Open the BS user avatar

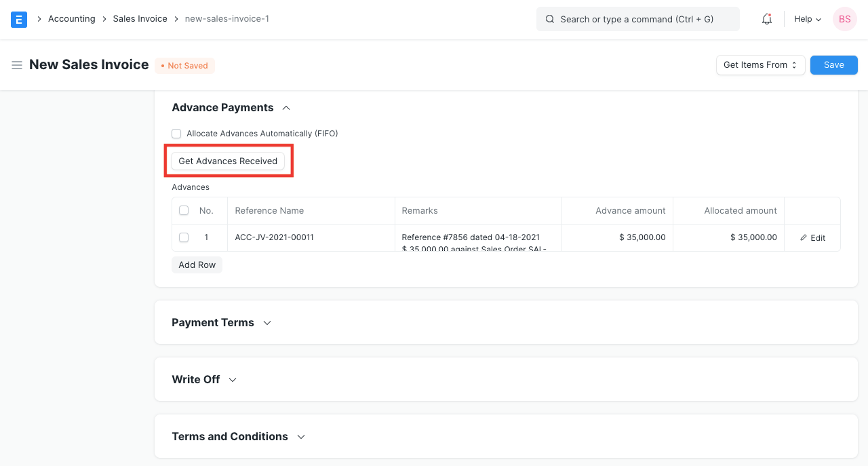[x=844, y=19]
